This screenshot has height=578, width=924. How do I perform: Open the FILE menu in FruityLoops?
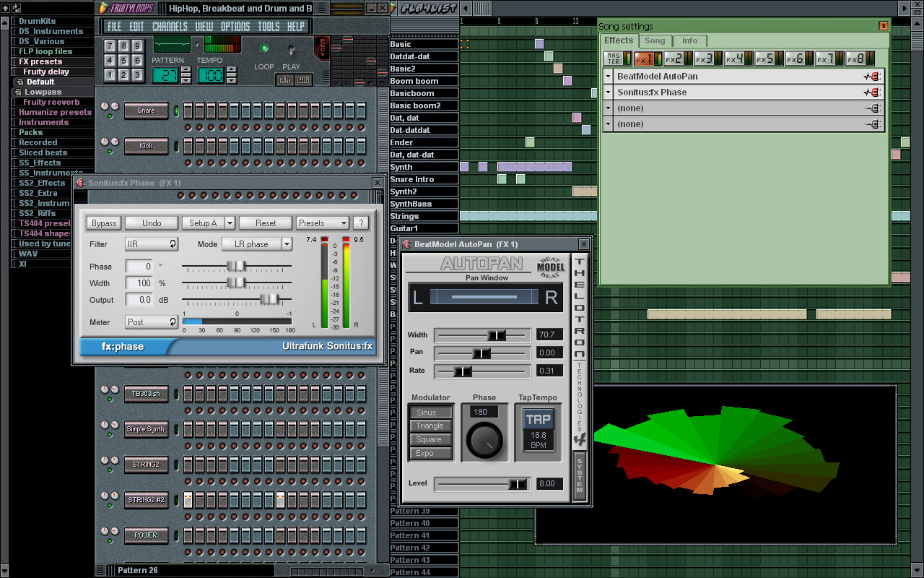(x=114, y=27)
